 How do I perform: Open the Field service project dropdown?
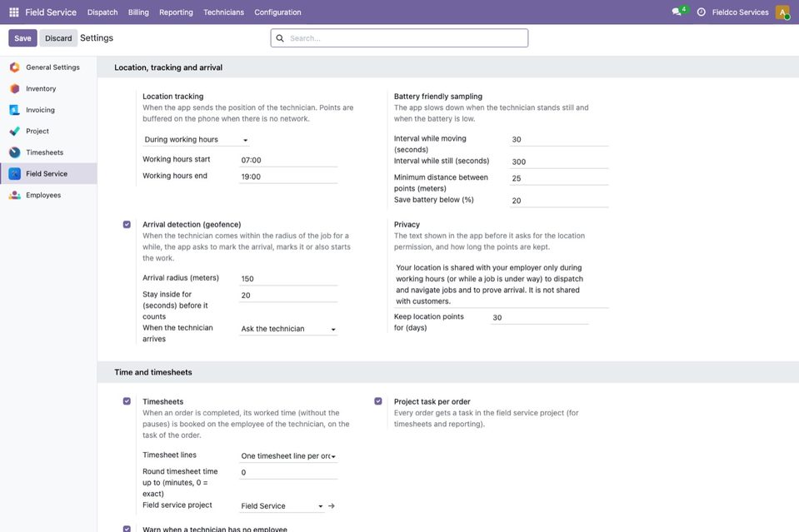282,506
